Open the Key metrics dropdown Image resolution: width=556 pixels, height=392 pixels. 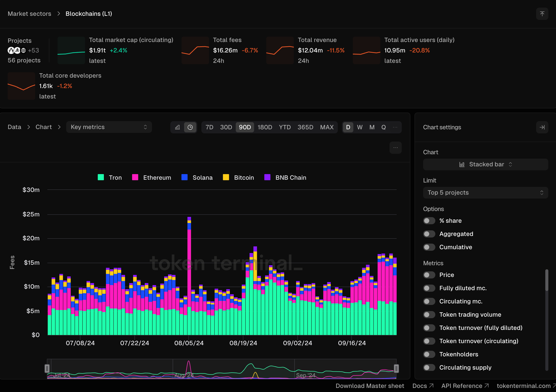[x=109, y=127]
